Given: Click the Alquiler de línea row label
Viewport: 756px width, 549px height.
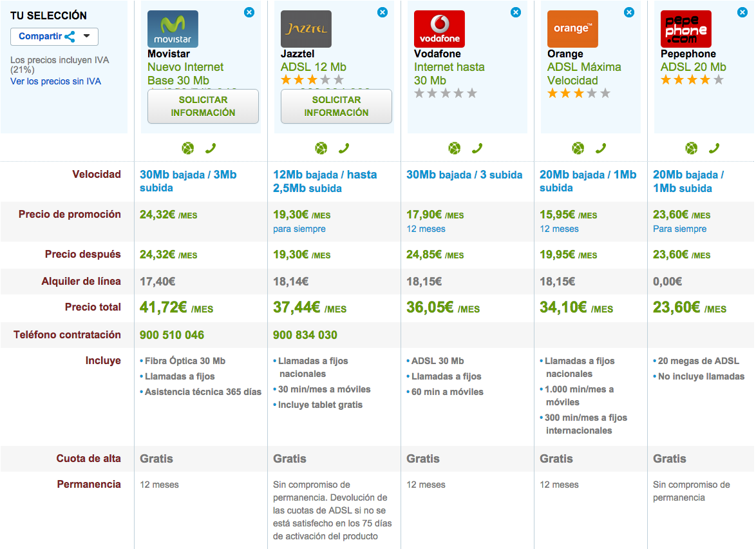Looking at the screenshot, I should 81,281.
